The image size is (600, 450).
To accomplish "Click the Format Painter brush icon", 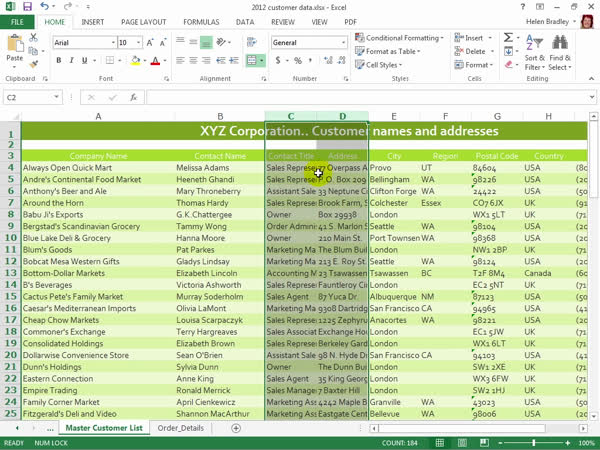I will pos(33,64).
